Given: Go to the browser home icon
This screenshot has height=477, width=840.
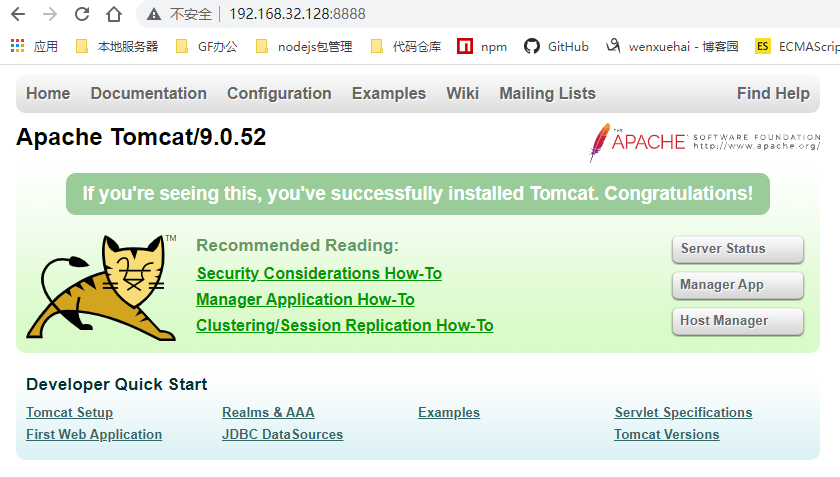Looking at the screenshot, I should pyautogui.click(x=114, y=14).
